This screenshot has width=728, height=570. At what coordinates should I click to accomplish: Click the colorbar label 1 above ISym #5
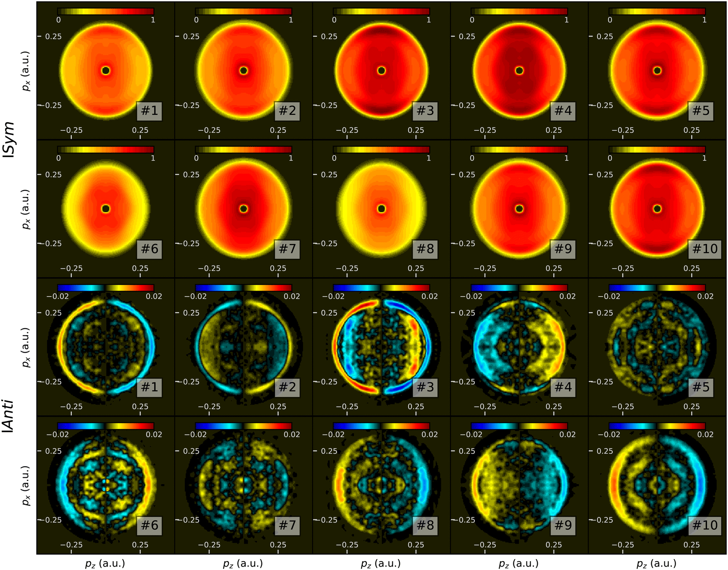point(704,20)
